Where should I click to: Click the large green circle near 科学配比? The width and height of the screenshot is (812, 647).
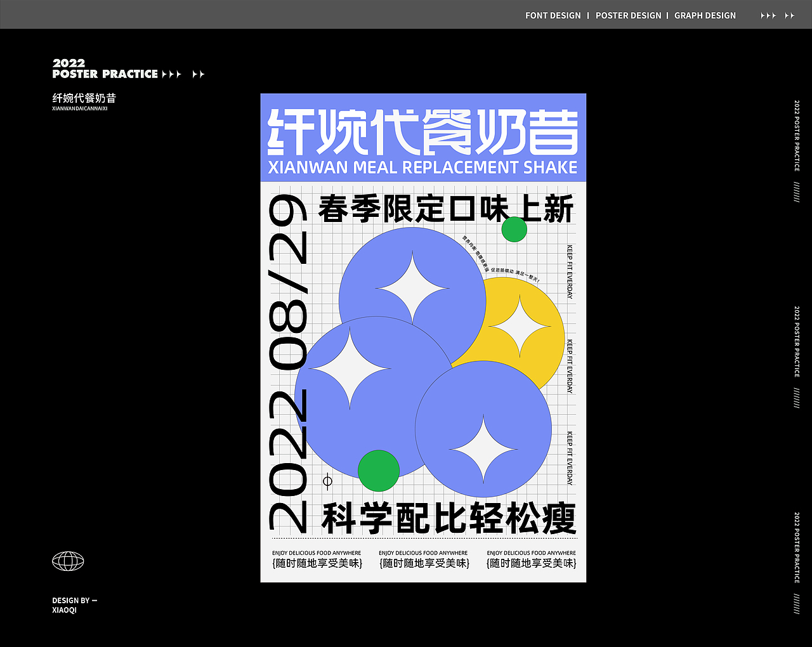click(x=379, y=471)
